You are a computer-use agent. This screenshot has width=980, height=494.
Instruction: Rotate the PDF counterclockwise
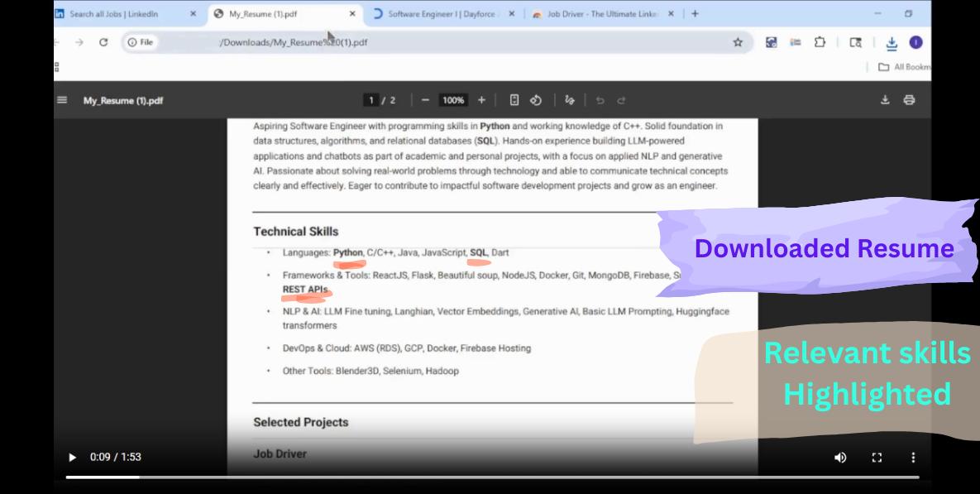pyautogui.click(x=536, y=99)
